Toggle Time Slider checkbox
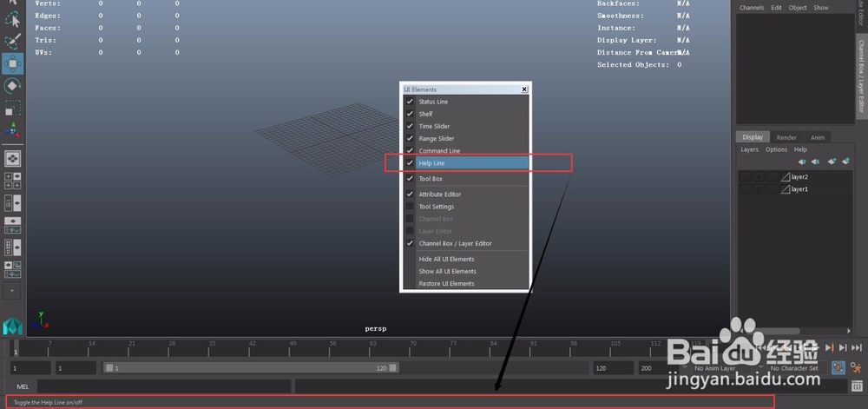This screenshot has height=409, width=868. (410, 126)
